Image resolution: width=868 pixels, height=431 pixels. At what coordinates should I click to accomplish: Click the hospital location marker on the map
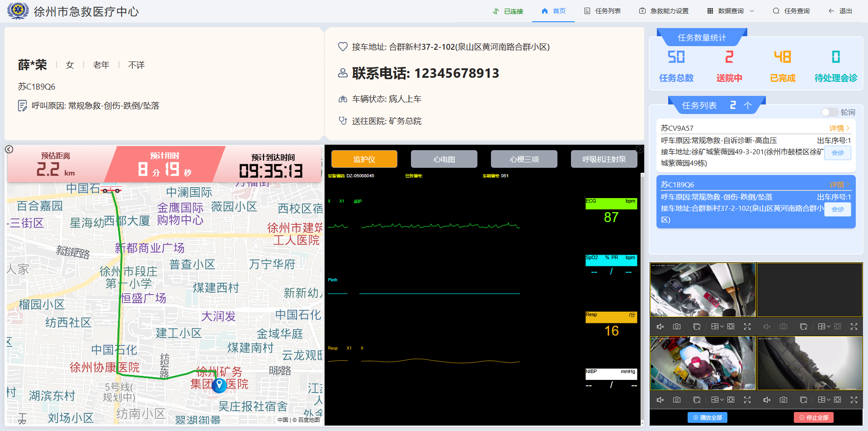pos(219,385)
